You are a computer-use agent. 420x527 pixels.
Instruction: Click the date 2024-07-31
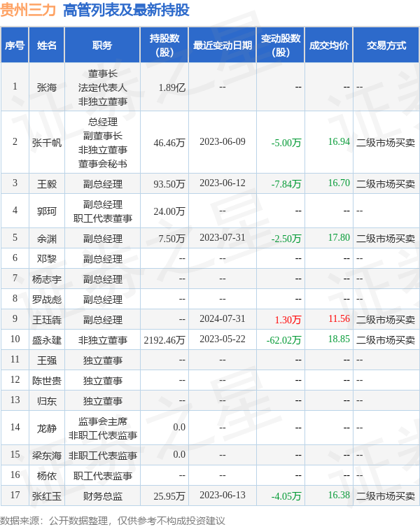coord(223,318)
